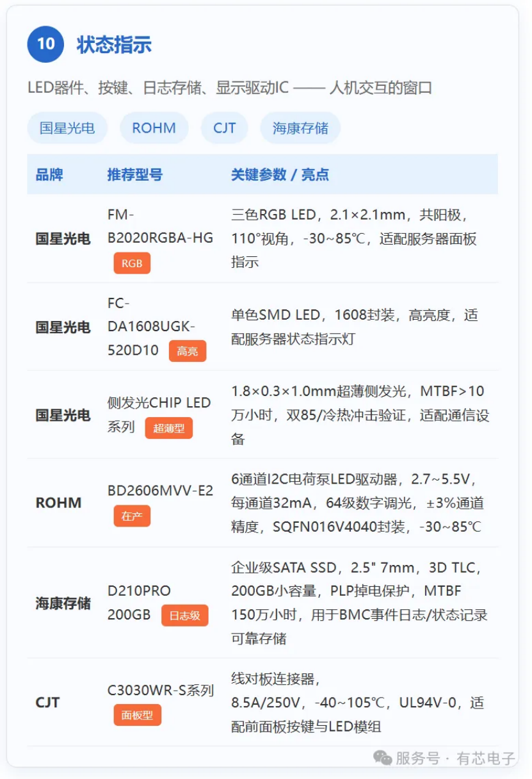The height and width of the screenshot is (779, 532).
Task: Click the D210PRO 200GB model text
Action: tap(139, 602)
